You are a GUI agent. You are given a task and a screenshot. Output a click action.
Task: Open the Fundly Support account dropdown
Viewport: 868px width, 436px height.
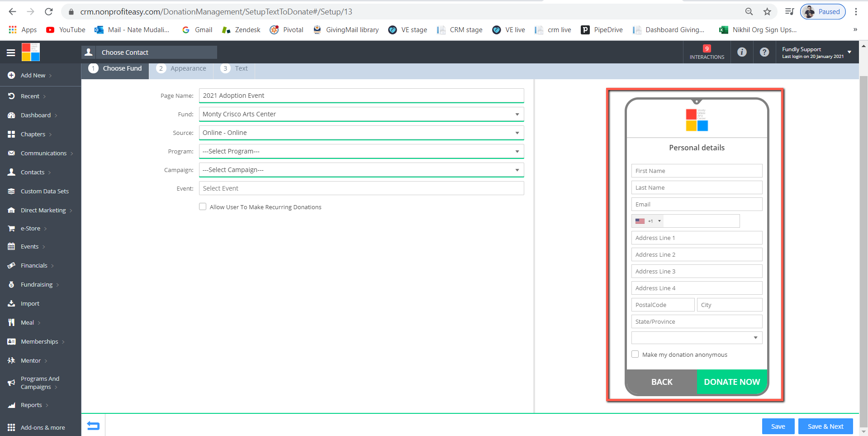tap(817, 53)
